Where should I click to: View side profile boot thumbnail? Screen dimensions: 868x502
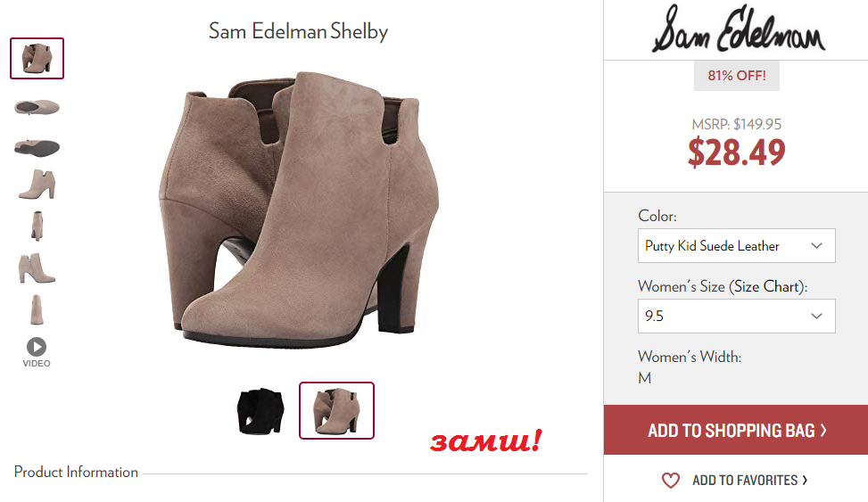click(x=37, y=185)
